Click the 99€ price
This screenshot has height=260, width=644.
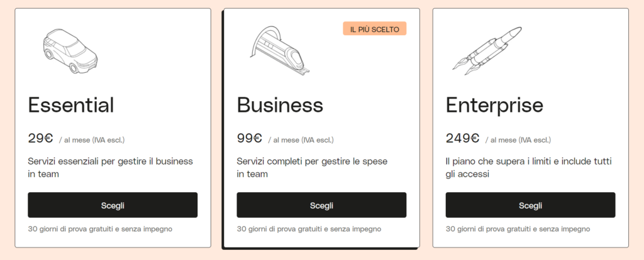click(x=250, y=139)
